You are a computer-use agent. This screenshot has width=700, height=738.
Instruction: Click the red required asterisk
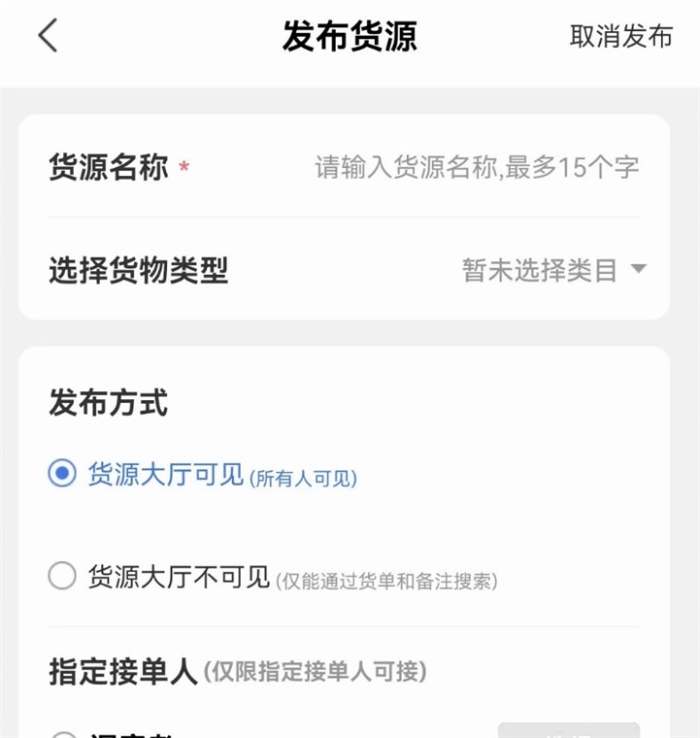click(x=183, y=168)
